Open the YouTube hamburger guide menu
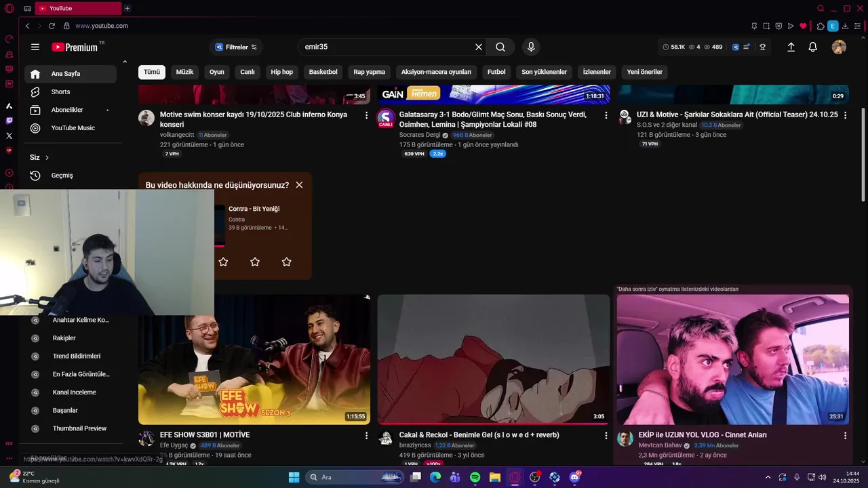This screenshot has height=488, width=868. coord(35,47)
